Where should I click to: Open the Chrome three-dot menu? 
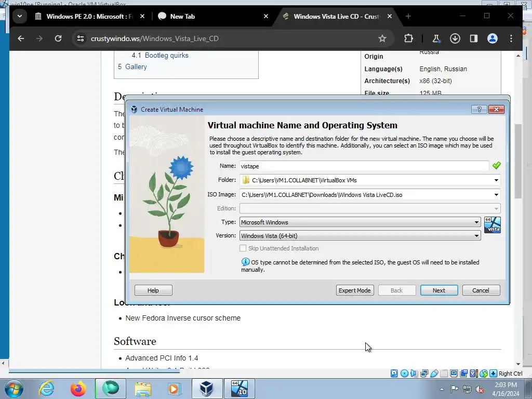point(511,38)
